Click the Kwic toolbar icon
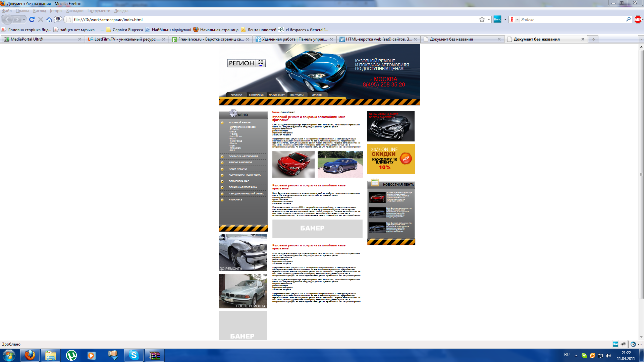 [497, 19]
